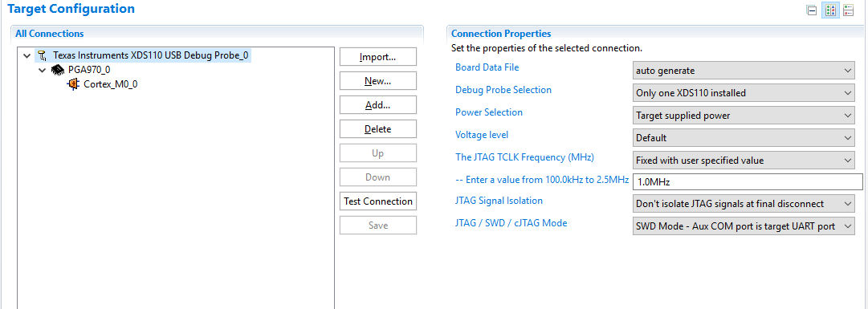Click the list view layout icon
This screenshot has width=868, height=309.
click(848, 10)
